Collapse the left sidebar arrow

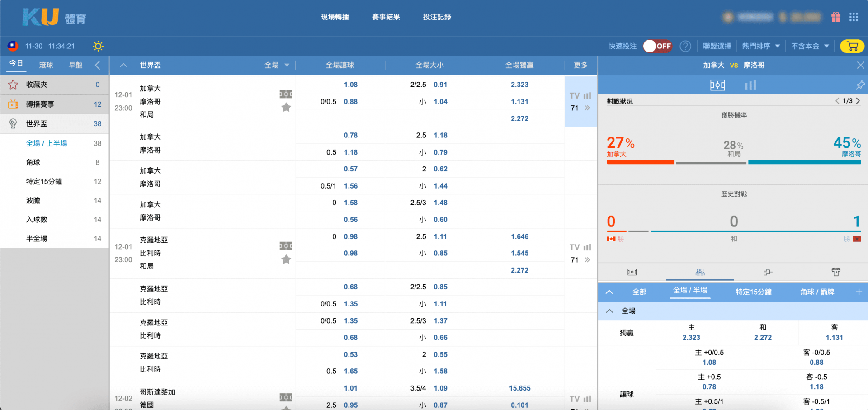click(x=98, y=66)
